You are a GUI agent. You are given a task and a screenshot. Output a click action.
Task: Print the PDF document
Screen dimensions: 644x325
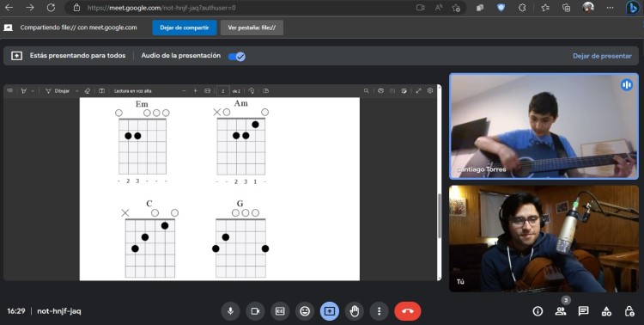(380, 91)
